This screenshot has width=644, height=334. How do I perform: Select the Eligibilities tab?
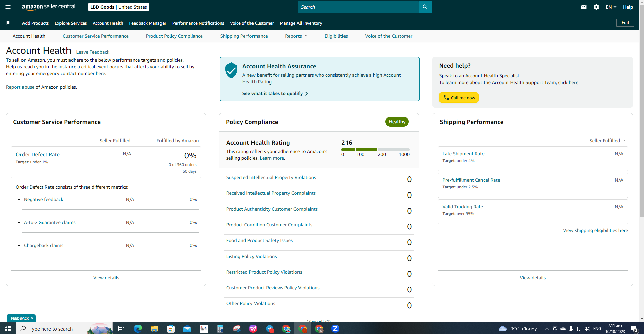tap(336, 36)
